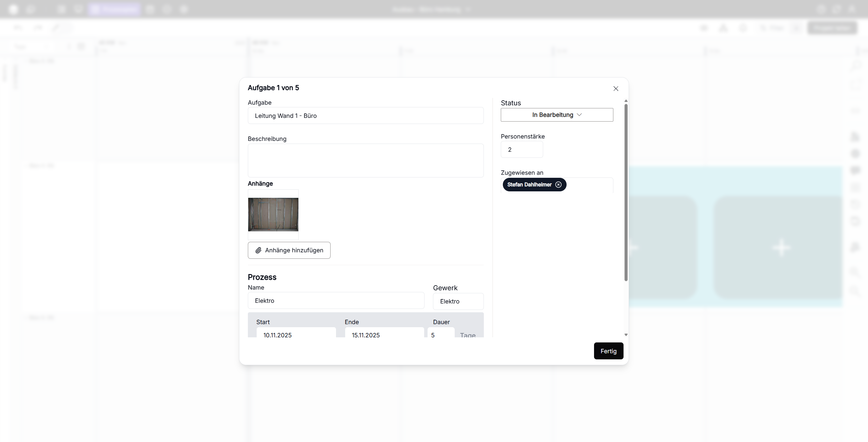
Task: Click the large plus card behind dialog
Action: [781, 248]
